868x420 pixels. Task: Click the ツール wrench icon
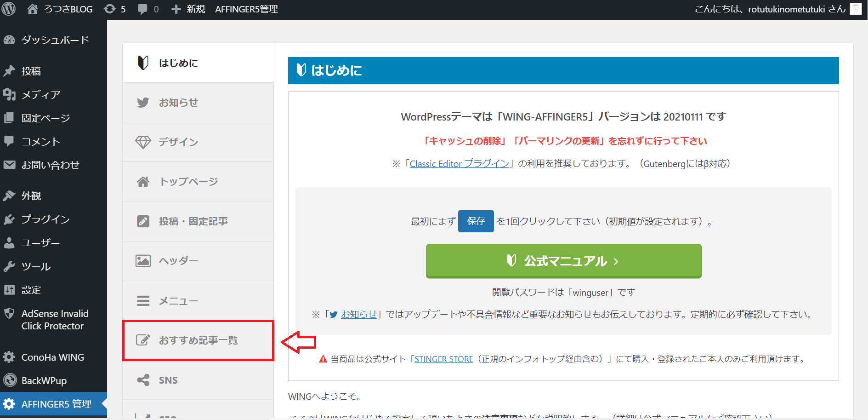point(9,266)
